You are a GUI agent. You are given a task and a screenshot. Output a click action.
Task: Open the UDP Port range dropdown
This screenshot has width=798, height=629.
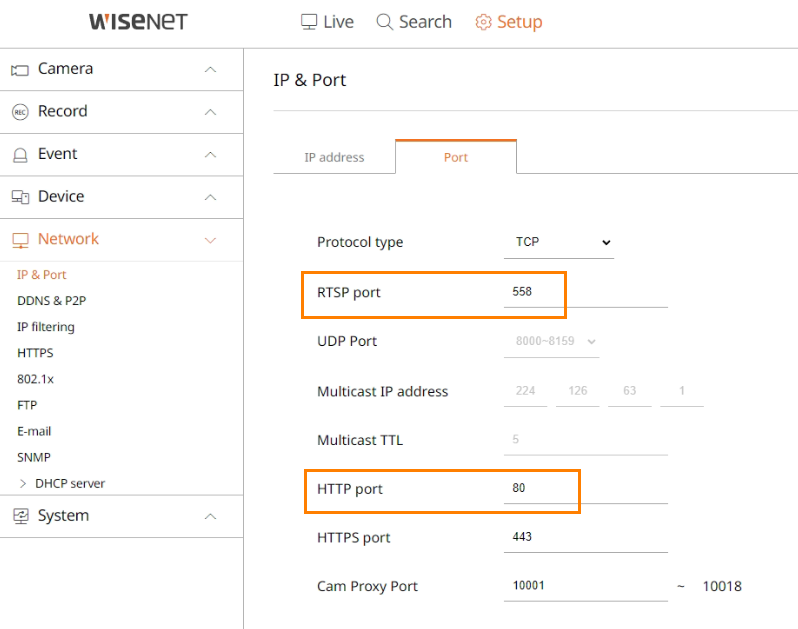552,341
